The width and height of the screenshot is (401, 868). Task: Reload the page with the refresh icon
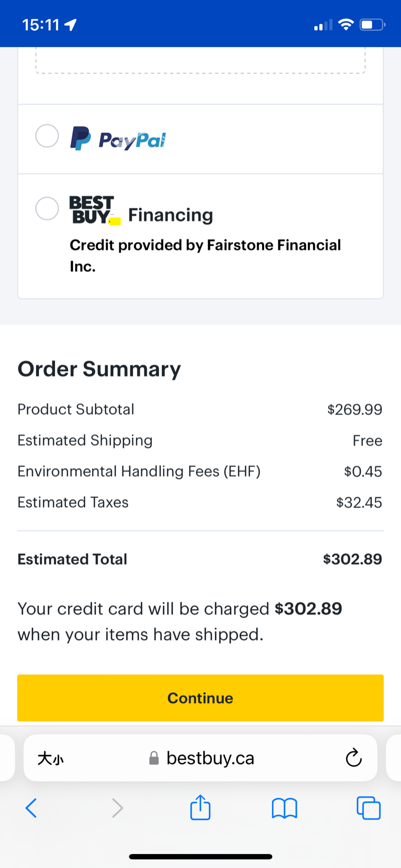pos(353,758)
